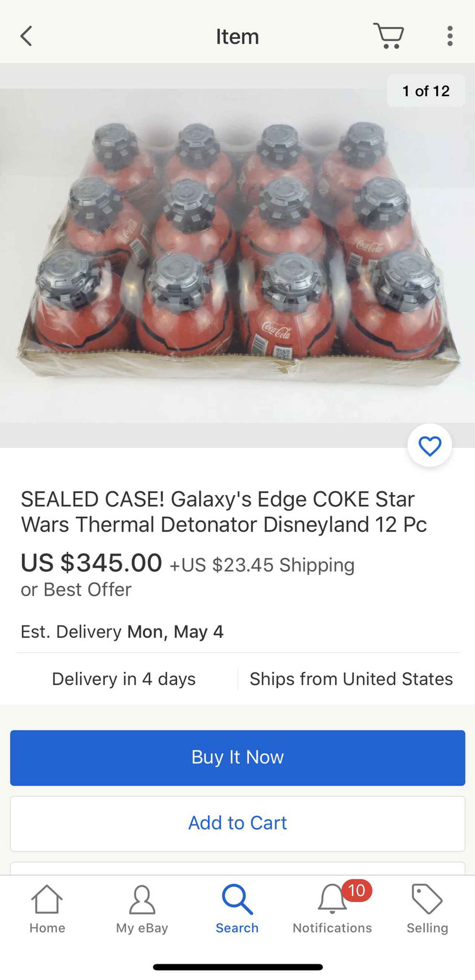This screenshot has width=475, height=980.
Task: Tap the red 10 notification badge
Action: pyautogui.click(x=357, y=891)
